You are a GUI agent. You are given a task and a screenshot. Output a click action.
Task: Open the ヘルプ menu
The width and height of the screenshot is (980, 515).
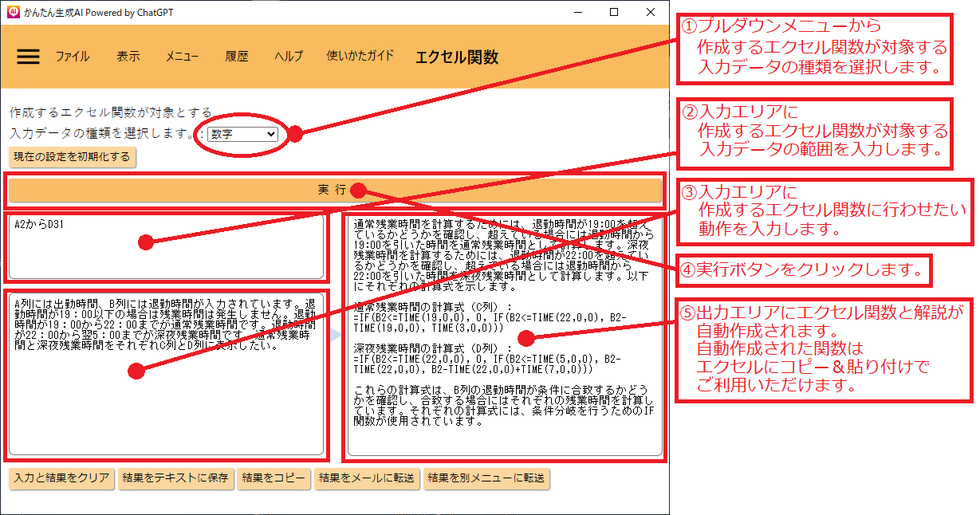(x=289, y=57)
